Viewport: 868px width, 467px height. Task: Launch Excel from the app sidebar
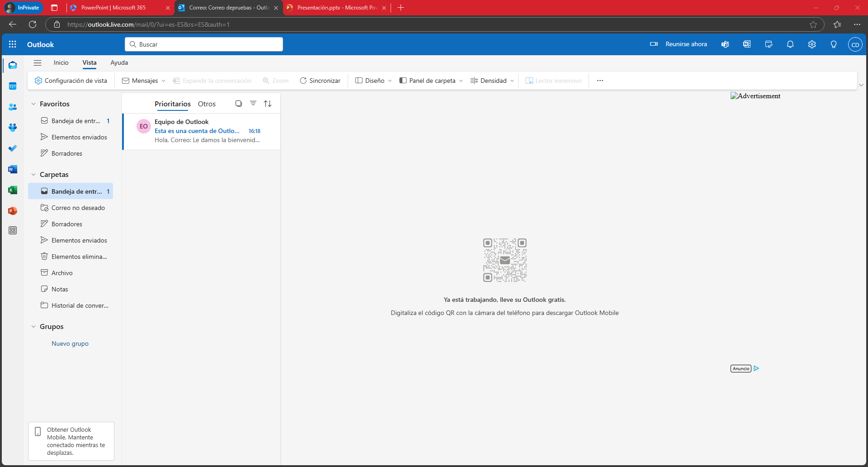pyautogui.click(x=13, y=190)
